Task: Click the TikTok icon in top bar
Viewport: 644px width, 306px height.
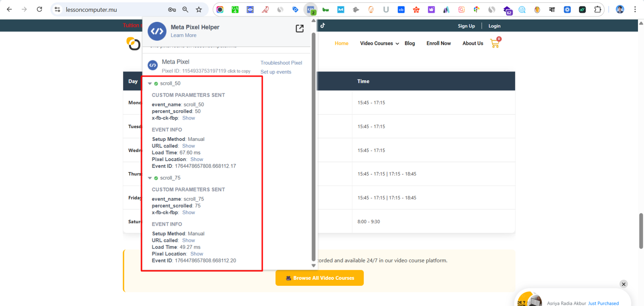Action: [322, 25]
